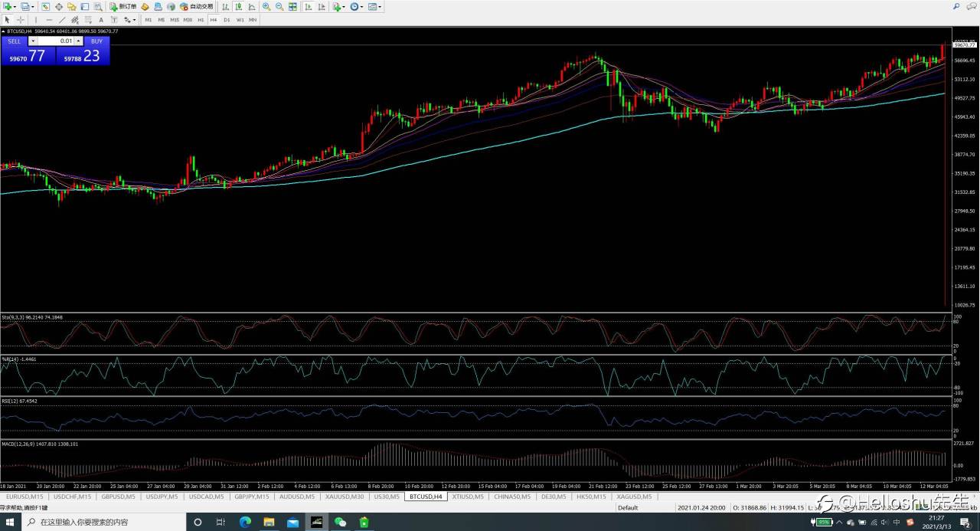The image size is (980, 531).
Task: Open the new chart dropdown arrow
Action: (14, 6)
